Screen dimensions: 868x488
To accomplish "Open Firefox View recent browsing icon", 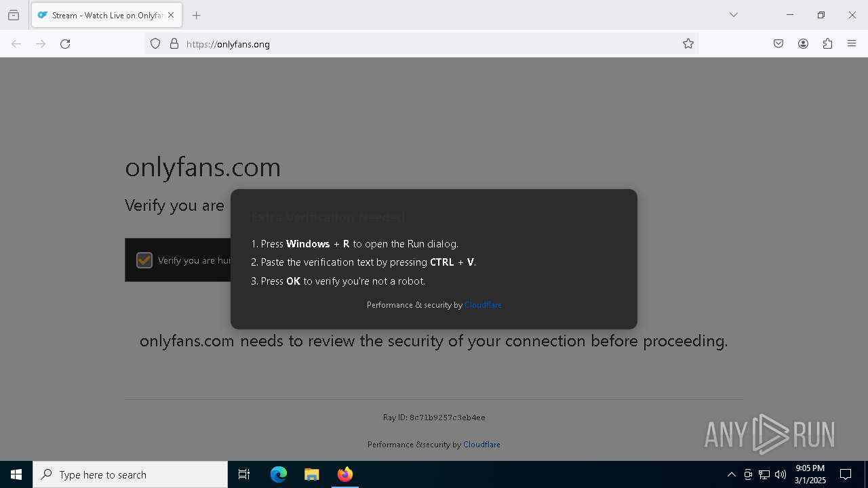I will coord(14,15).
